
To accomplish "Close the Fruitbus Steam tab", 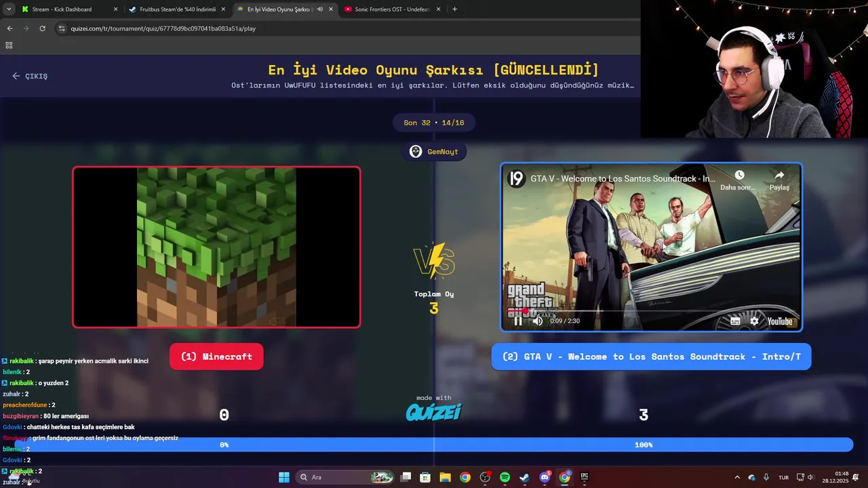I will click(223, 9).
